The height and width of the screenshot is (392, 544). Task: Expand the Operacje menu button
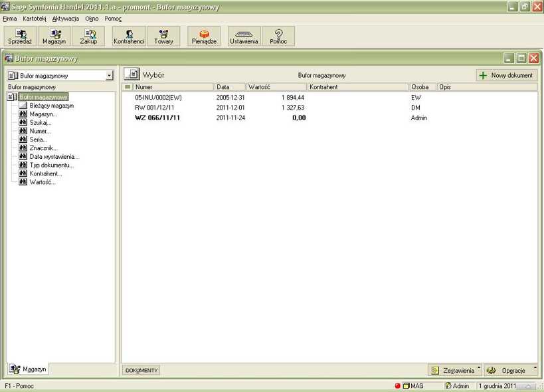click(511, 371)
